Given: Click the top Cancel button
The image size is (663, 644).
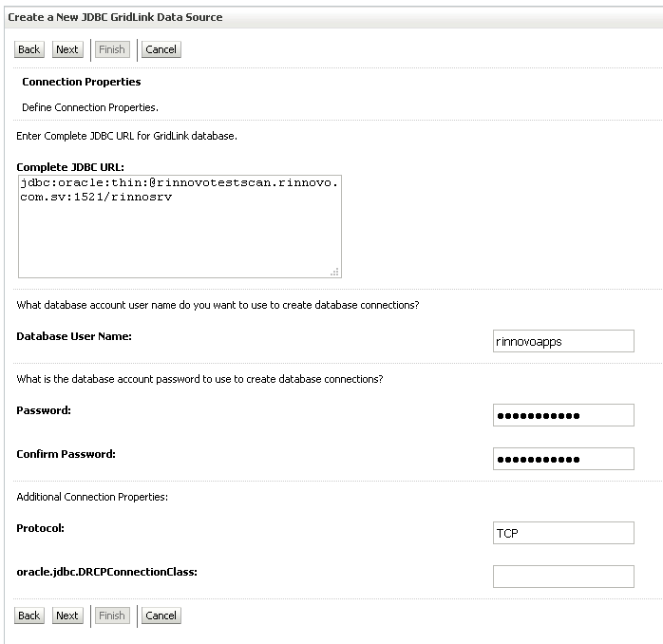Looking at the screenshot, I should coord(161,49).
